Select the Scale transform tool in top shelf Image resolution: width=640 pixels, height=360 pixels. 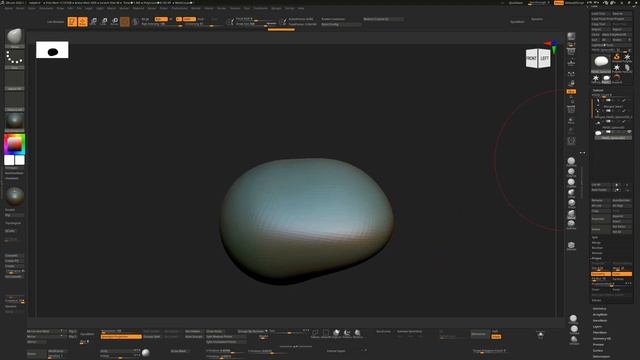(104, 22)
